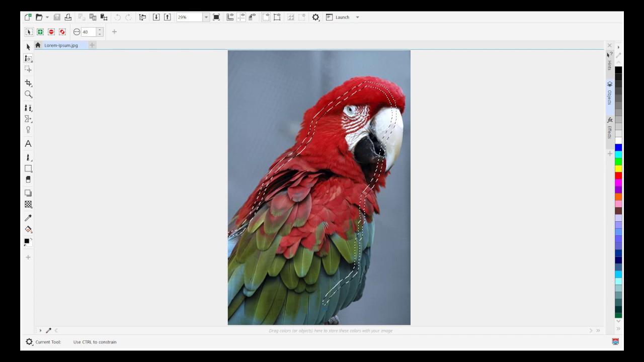This screenshot has height=362, width=644.
Task: Toggle Normal mask mode arrow button
Action: point(29,32)
